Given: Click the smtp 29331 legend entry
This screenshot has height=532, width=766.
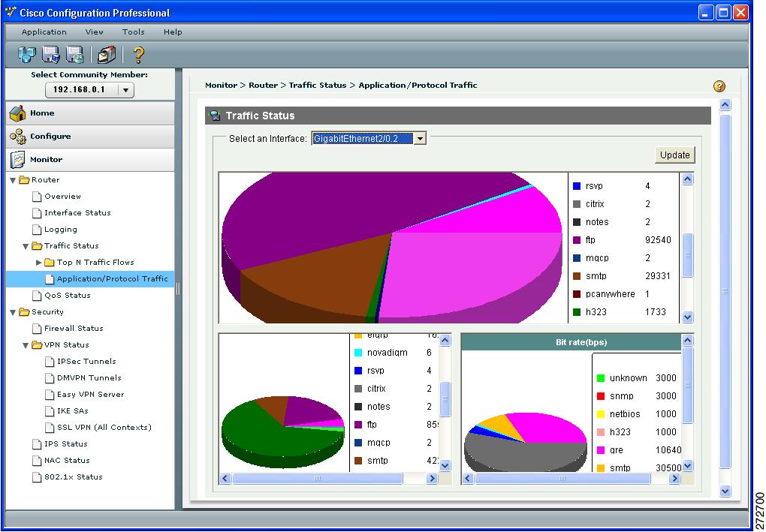Looking at the screenshot, I should click(x=621, y=276).
